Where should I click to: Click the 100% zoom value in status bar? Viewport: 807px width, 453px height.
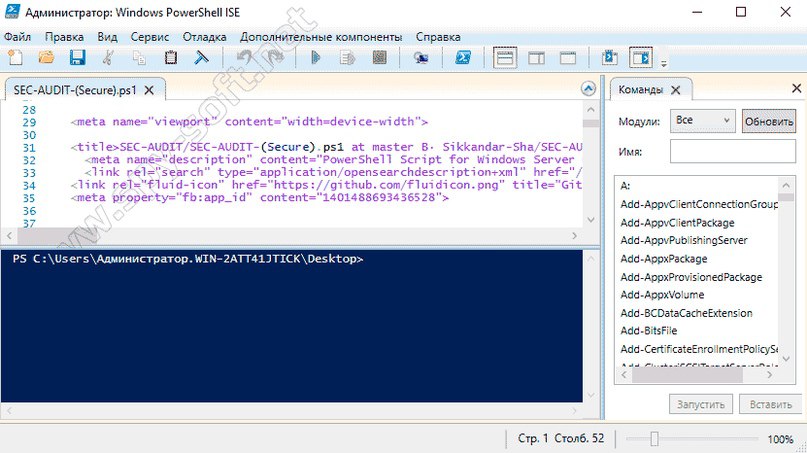point(780,439)
